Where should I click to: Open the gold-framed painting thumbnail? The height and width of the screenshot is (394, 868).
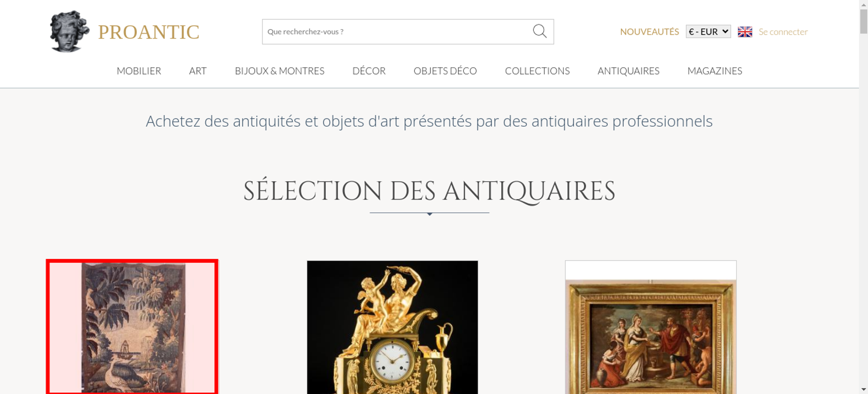coord(651,327)
